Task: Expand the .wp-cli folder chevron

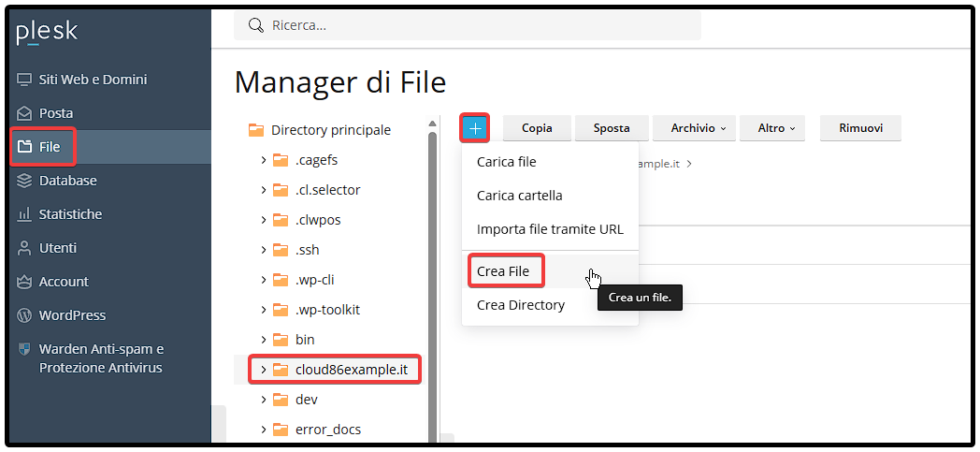Action: [x=264, y=280]
